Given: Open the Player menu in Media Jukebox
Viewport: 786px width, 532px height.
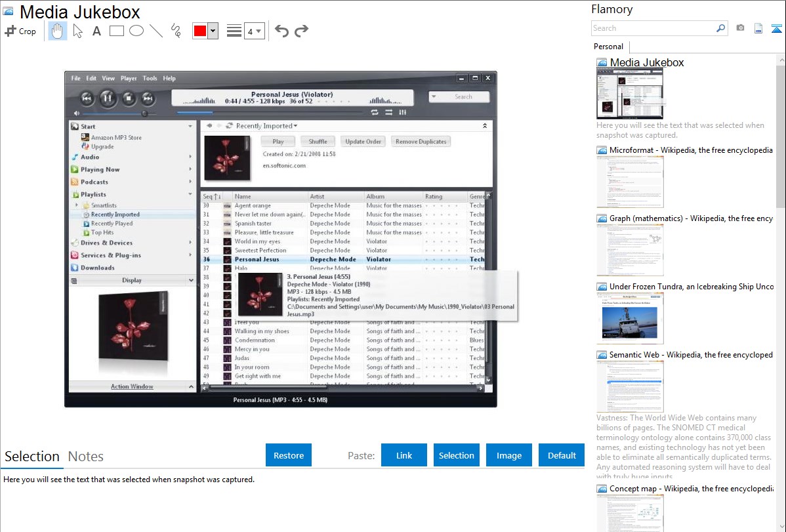Looking at the screenshot, I should pyautogui.click(x=129, y=78).
